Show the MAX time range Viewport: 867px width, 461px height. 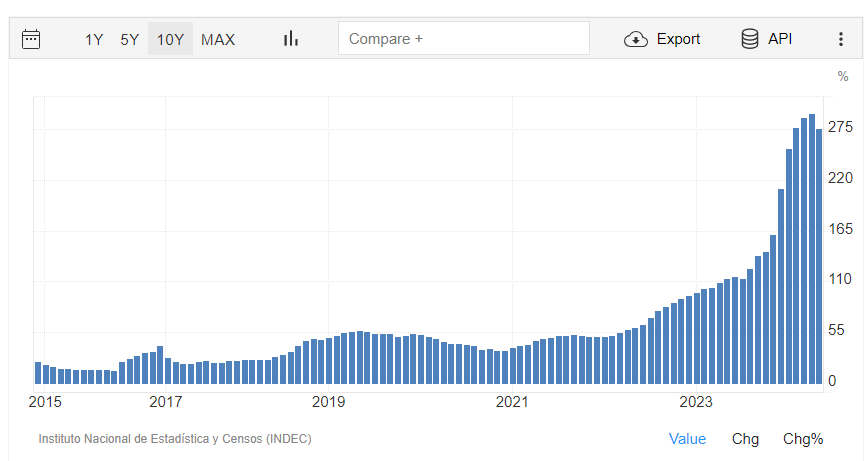pos(218,39)
